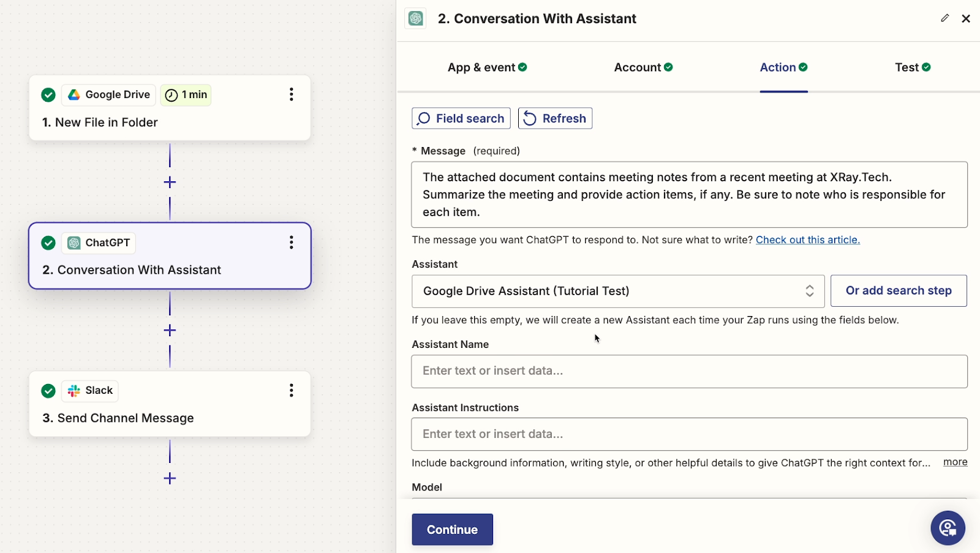Open the Test tab

click(x=913, y=67)
